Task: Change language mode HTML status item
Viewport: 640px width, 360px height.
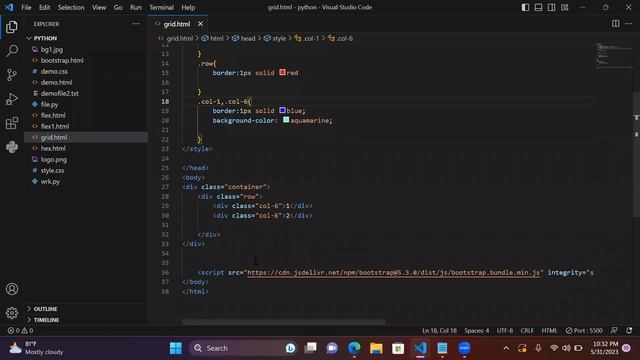Action: point(549,331)
